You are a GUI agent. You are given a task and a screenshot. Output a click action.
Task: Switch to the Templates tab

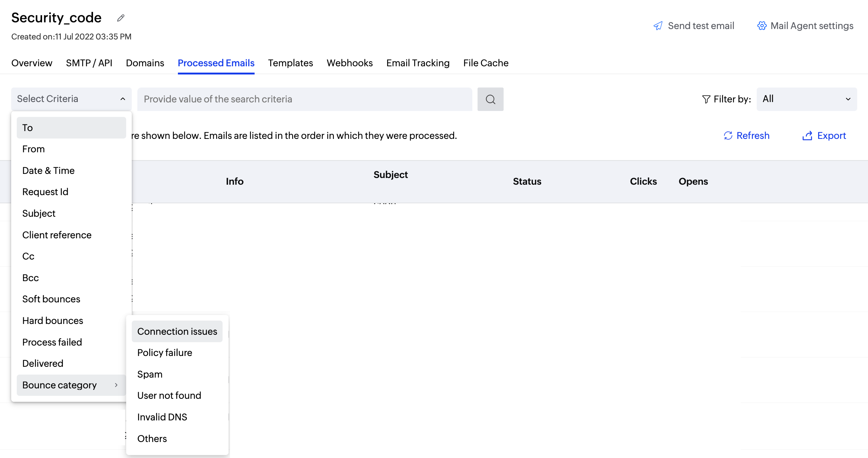point(290,63)
